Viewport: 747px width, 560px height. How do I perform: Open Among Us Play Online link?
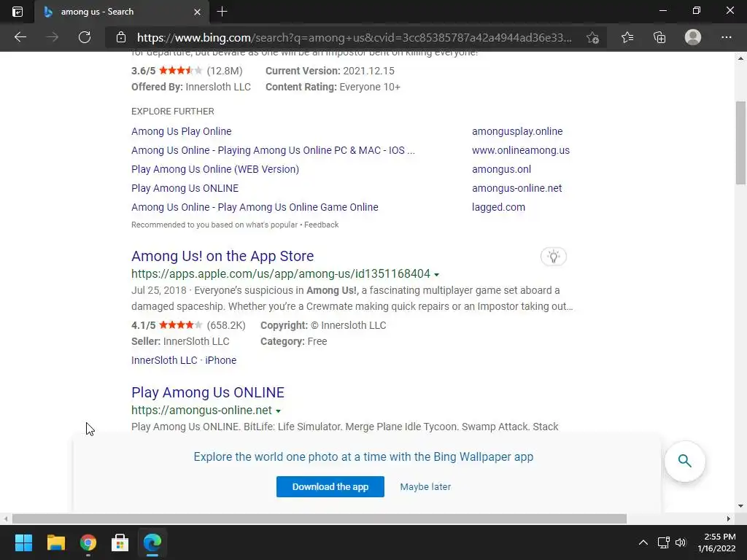coord(182,131)
